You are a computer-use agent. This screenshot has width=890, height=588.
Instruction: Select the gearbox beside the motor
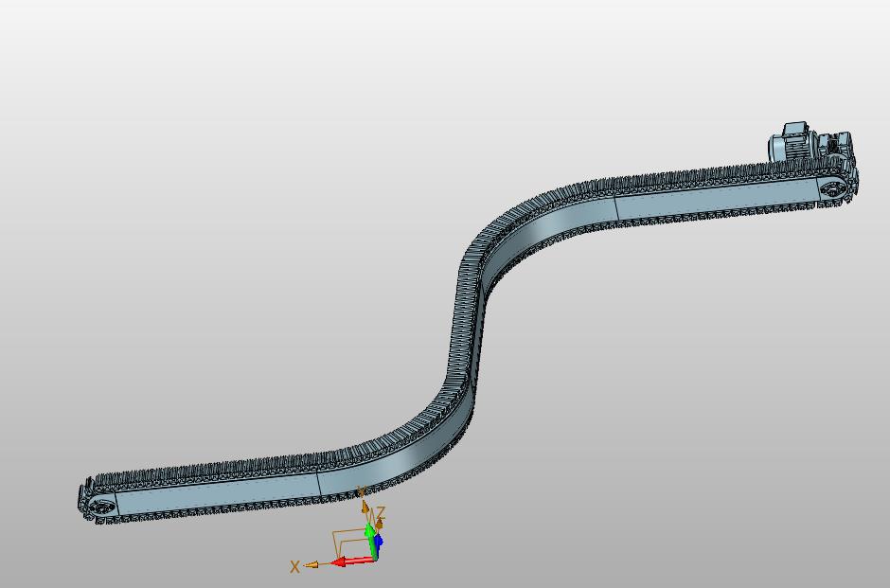coord(834,145)
